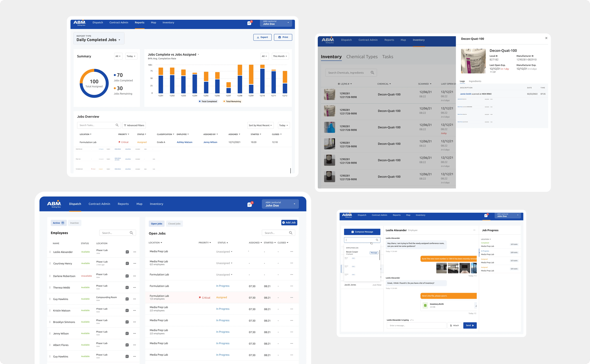Image resolution: width=590 pixels, height=364 pixels.
Task: Sort Open Jobs by PRIORITY column
Action: click(204, 243)
